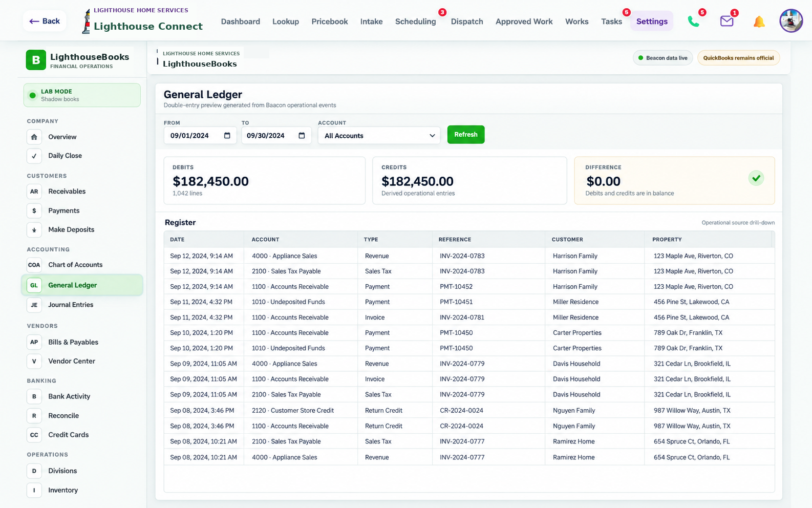Screen dimensions: 812x508
Task: Click the Back button
Action: [x=45, y=21]
